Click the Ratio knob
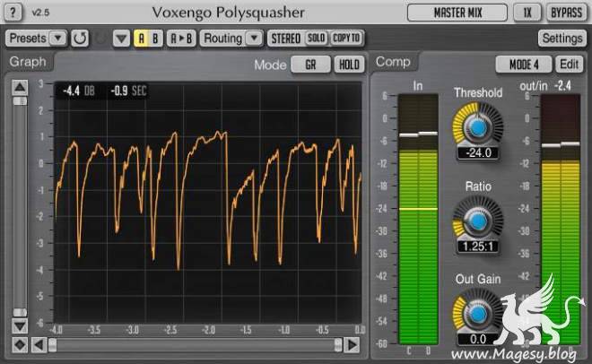 (478, 221)
